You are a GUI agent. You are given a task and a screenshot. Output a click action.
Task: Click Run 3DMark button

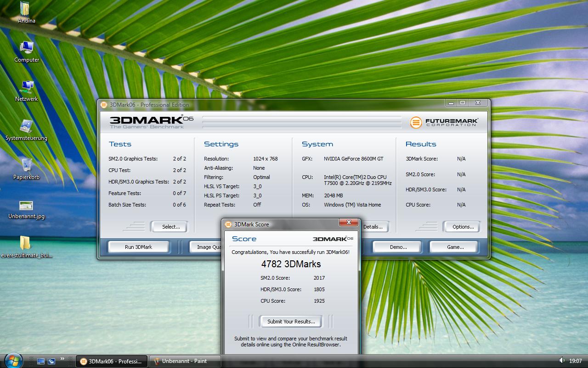pos(138,247)
